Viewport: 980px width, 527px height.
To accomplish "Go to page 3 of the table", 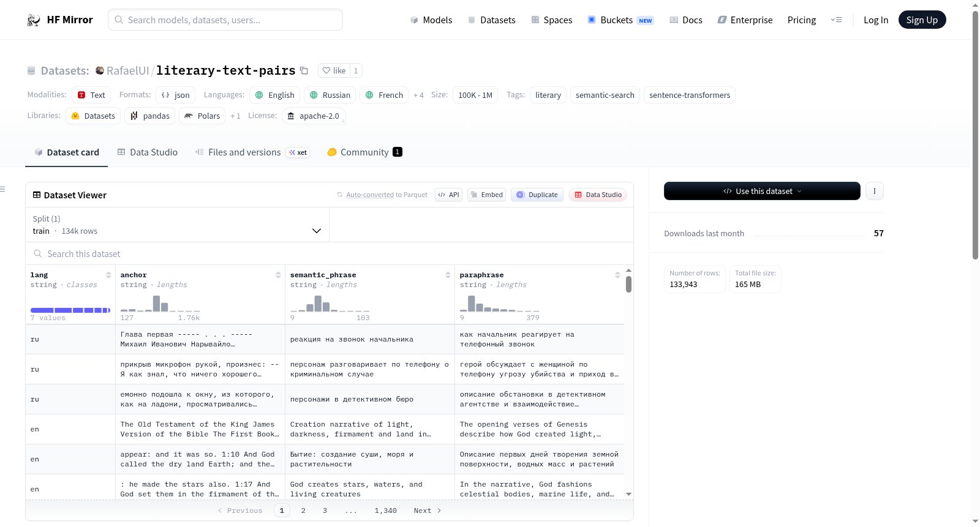I will coord(325,510).
